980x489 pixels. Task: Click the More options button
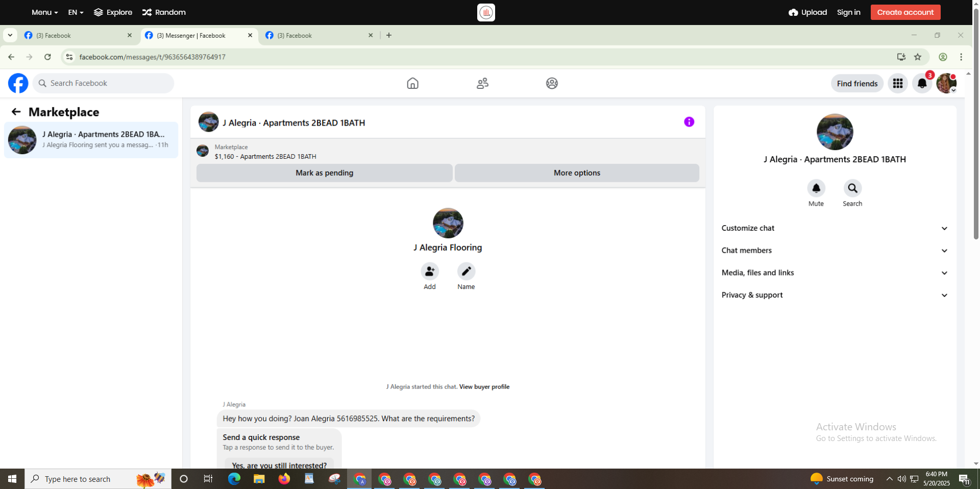click(577, 173)
